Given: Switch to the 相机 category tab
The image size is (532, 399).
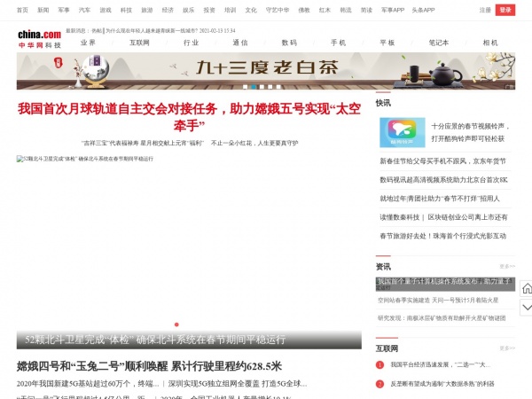Looking at the screenshot, I should point(490,43).
